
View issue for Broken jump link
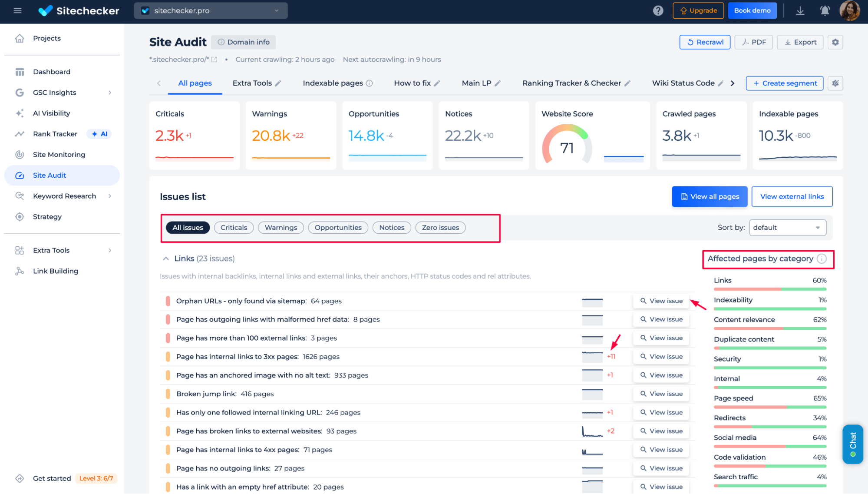click(x=661, y=394)
